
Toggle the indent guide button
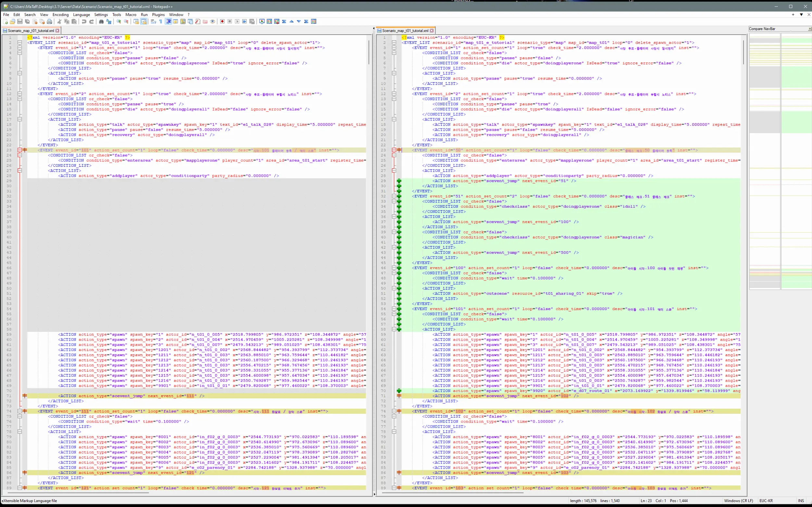(169, 21)
